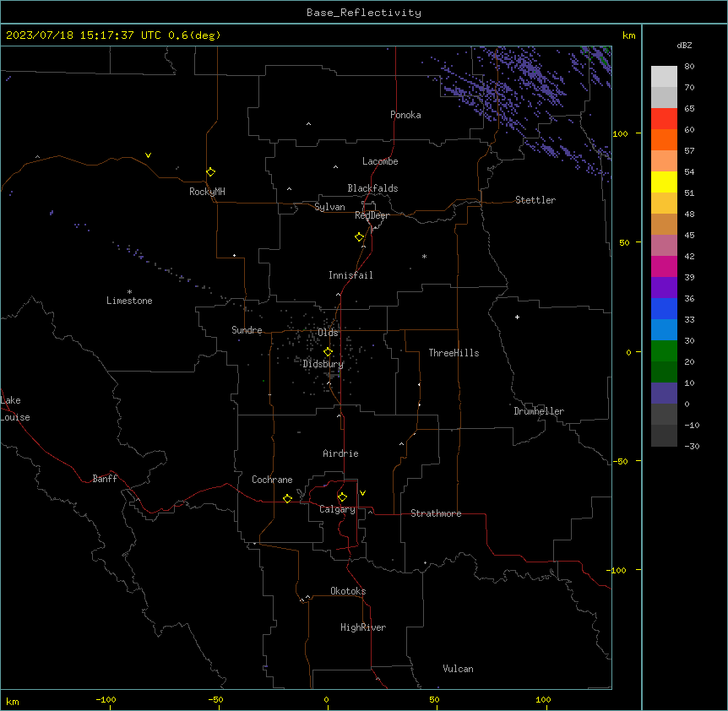This screenshot has width=728, height=711.
Task: Click the Sundre label
Action: (247, 330)
